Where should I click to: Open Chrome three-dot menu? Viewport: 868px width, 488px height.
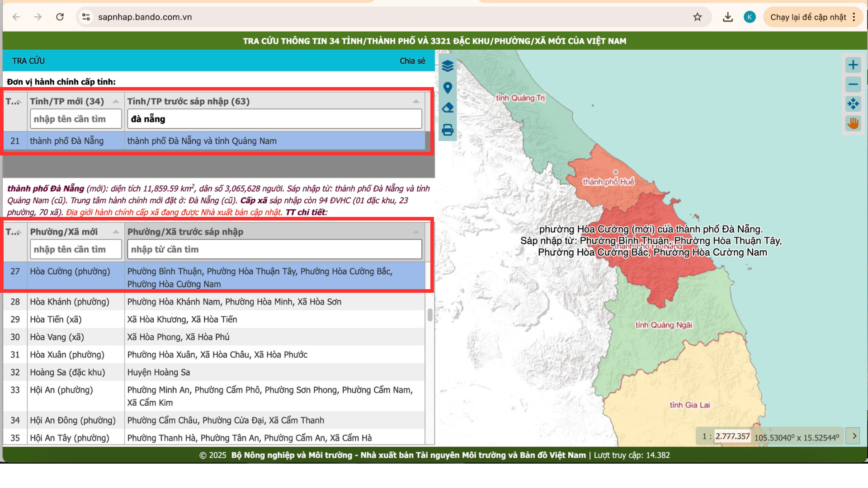[854, 17]
